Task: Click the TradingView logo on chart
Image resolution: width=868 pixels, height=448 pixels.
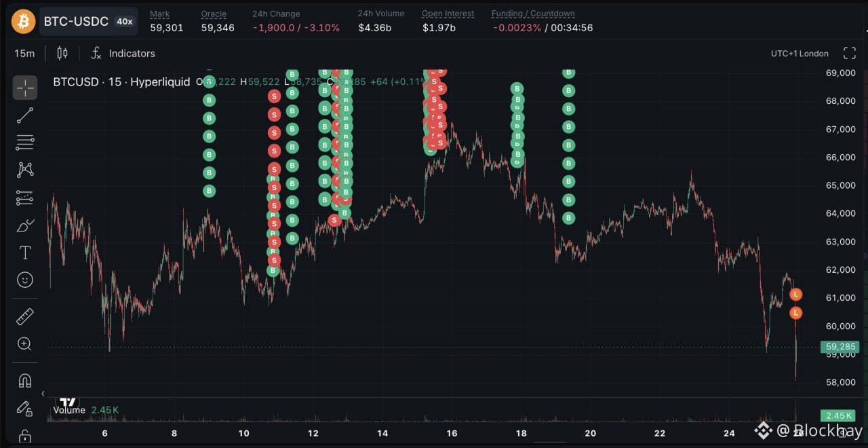Action: 67,401
